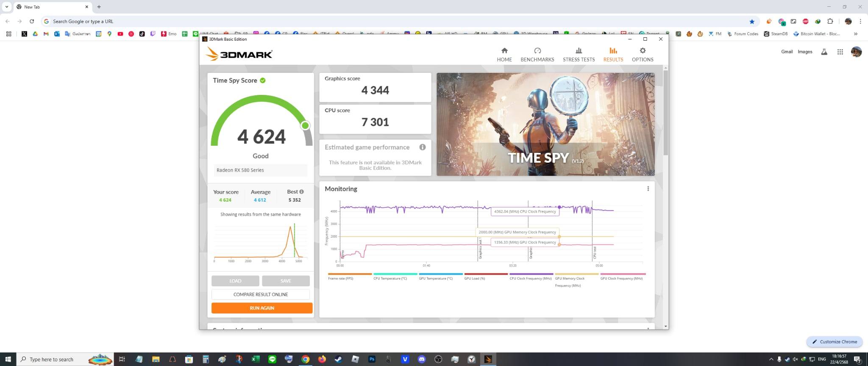The width and height of the screenshot is (868, 366).
Task: Open the X (Twitter) bookmark
Action: point(24,34)
